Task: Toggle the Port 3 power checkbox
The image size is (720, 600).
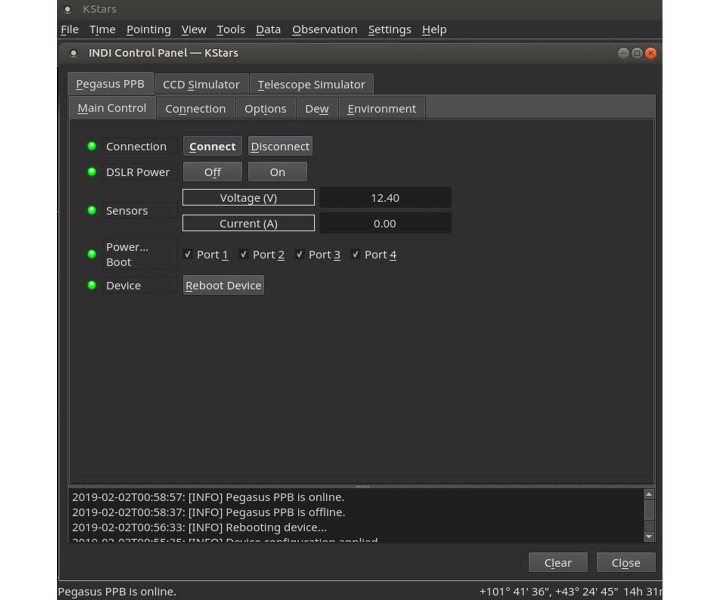Action: [x=300, y=255]
